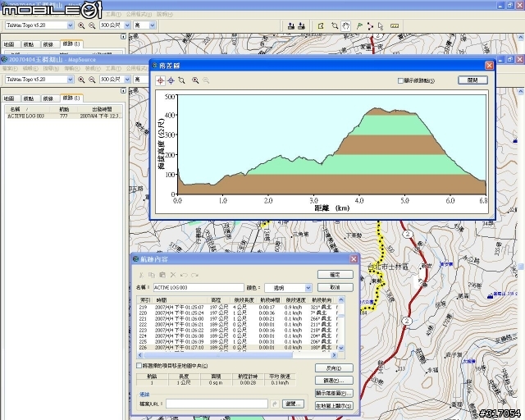525x420 pixels.
Task: Switch to the 地圖 tab
Action: click(x=8, y=98)
